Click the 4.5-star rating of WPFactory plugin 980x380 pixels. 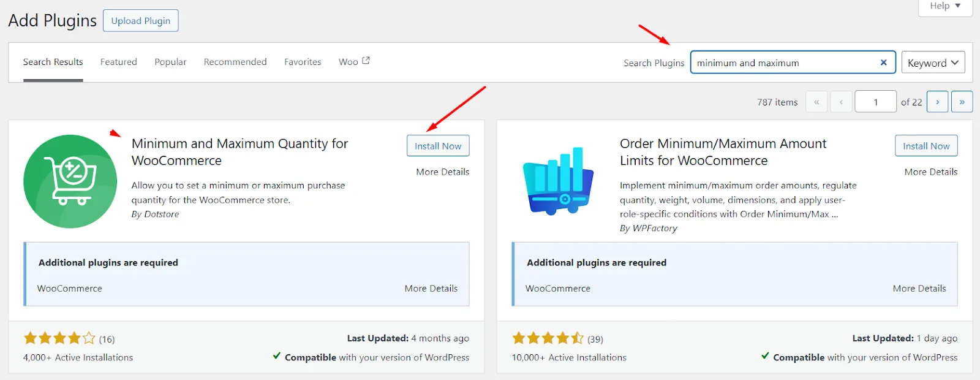[548, 338]
